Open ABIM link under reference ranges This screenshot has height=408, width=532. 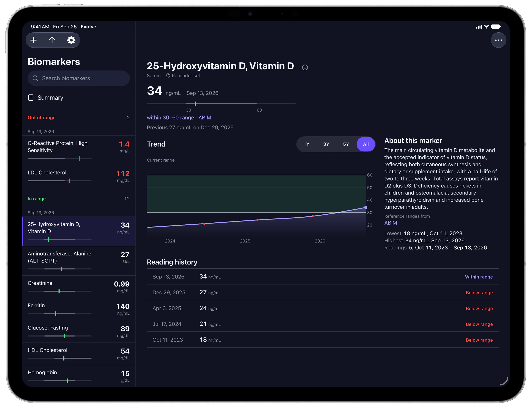(x=390, y=223)
